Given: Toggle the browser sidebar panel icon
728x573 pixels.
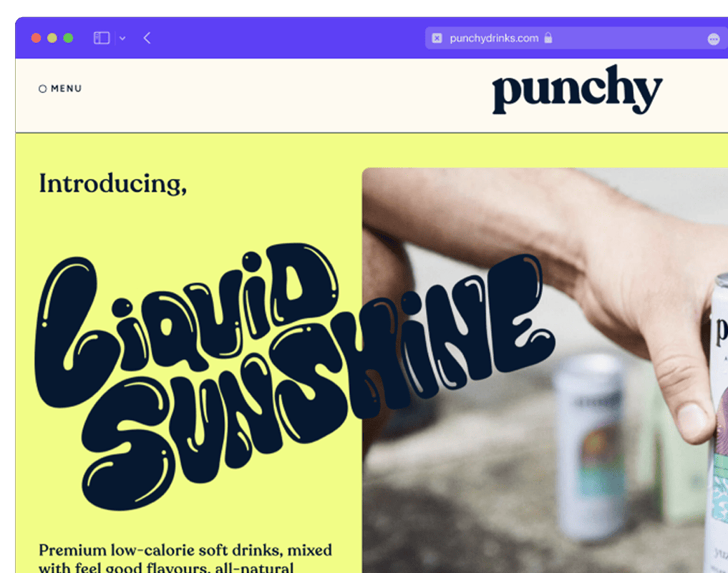Looking at the screenshot, I should [102, 38].
